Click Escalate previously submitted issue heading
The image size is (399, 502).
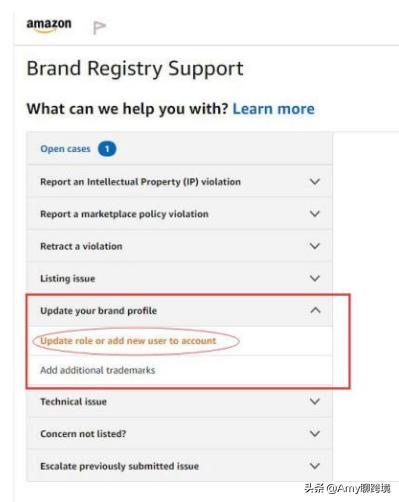click(120, 466)
